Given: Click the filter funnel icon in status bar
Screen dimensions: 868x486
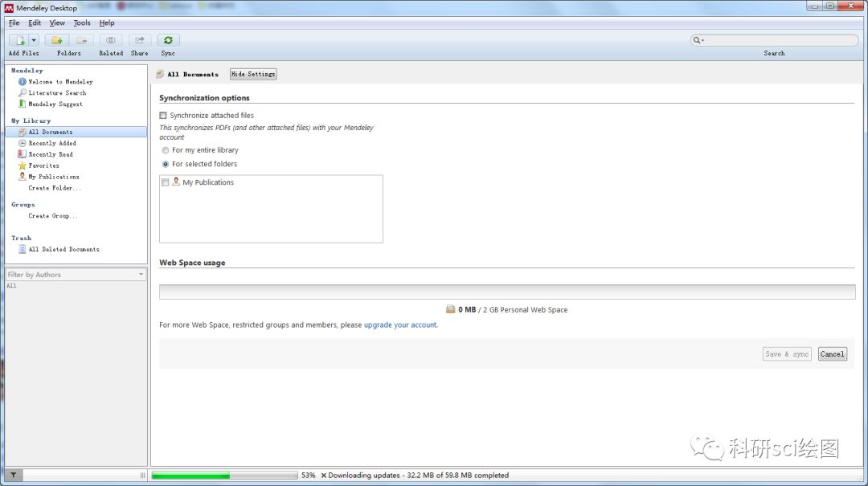Looking at the screenshot, I should pos(13,476).
